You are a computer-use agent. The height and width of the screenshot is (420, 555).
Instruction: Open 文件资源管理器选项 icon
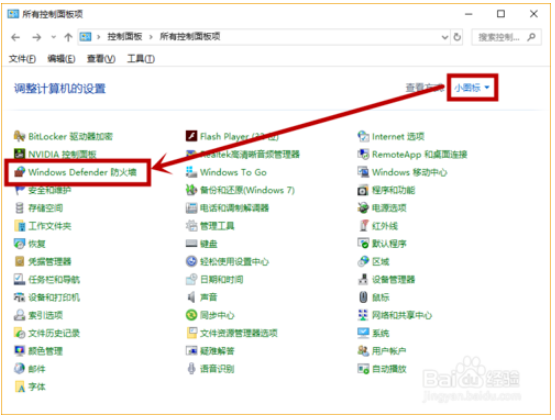tap(191, 333)
